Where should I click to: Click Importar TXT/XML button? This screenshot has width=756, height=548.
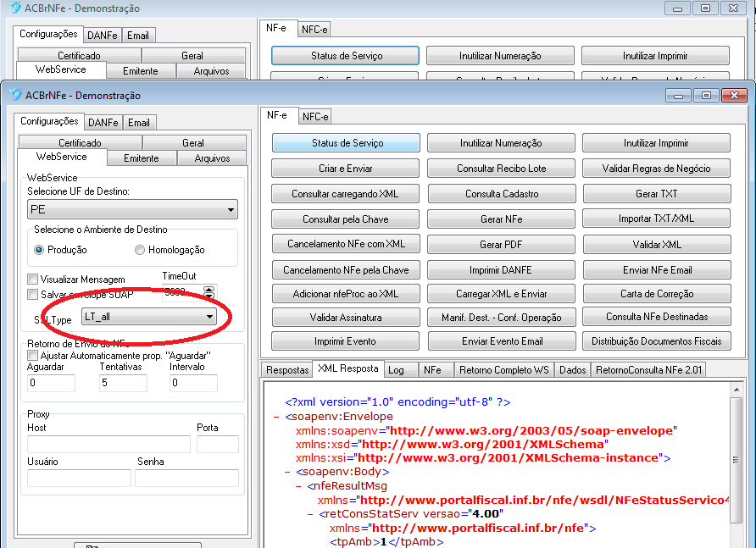point(657,219)
